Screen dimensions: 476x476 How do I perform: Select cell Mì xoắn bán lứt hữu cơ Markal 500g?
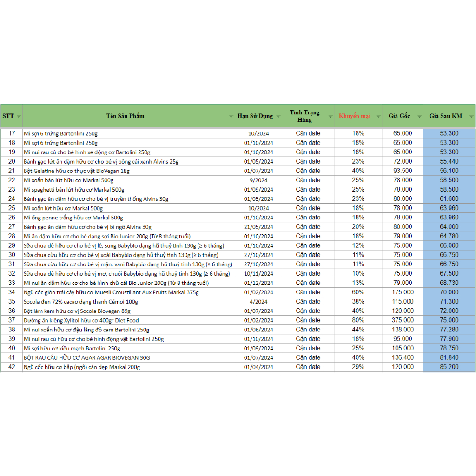[128, 180]
